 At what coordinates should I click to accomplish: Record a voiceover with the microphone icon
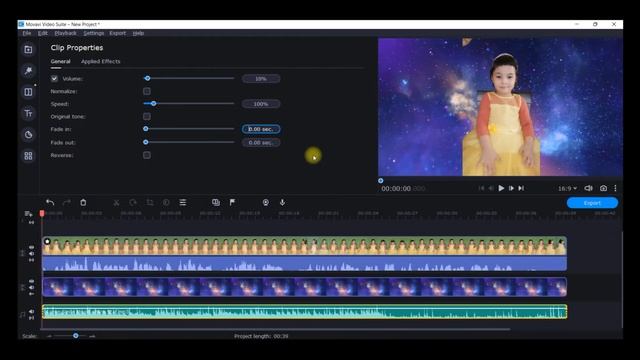[282, 202]
